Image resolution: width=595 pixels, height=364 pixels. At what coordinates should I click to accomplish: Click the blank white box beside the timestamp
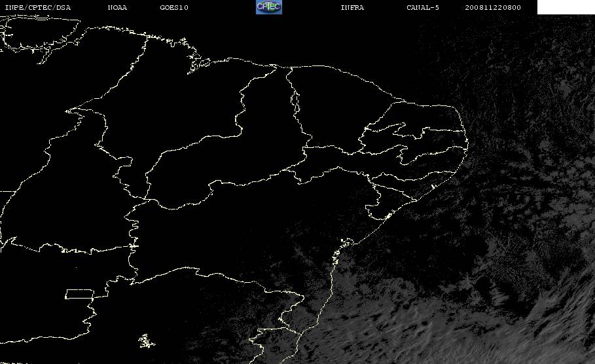(x=566, y=7)
